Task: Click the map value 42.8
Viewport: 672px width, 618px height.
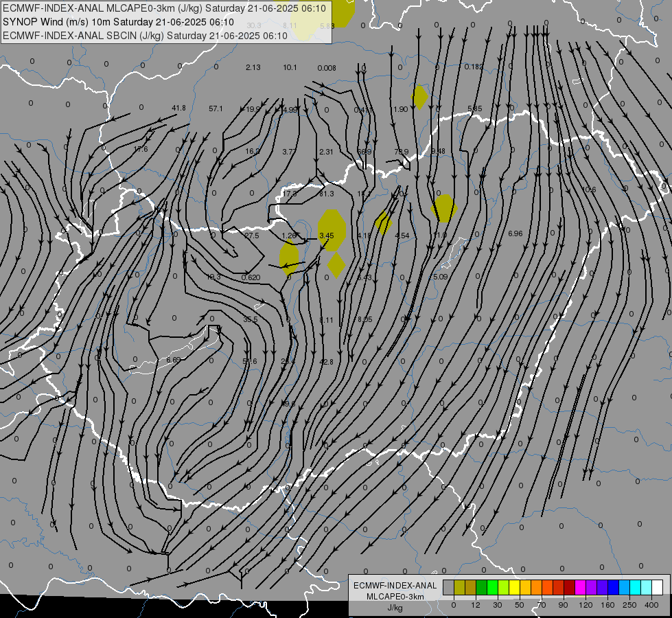Action: (326, 362)
